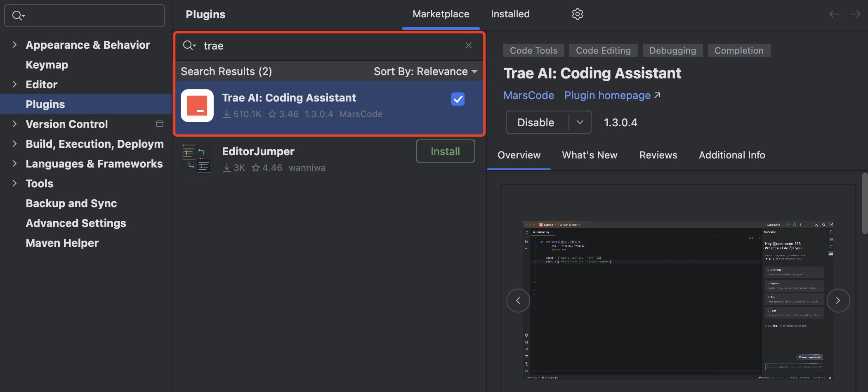Screen dimensions: 868x392
Task: Uncheck the Trae AI plugin checkbox
Action: (x=458, y=99)
